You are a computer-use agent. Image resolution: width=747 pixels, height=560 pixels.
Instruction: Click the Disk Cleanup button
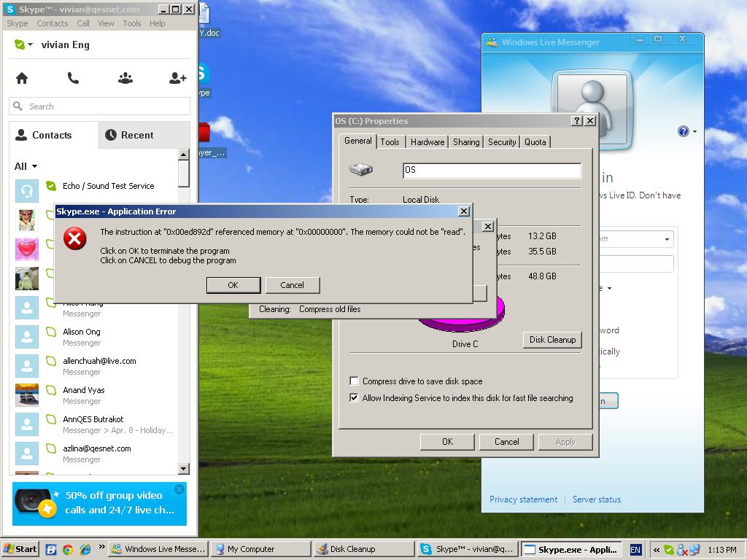click(x=552, y=340)
